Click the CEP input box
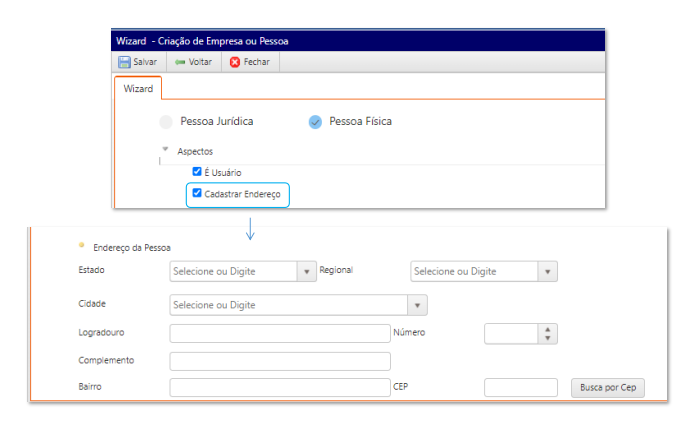The height and width of the screenshot is (422, 697). pos(520,387)
